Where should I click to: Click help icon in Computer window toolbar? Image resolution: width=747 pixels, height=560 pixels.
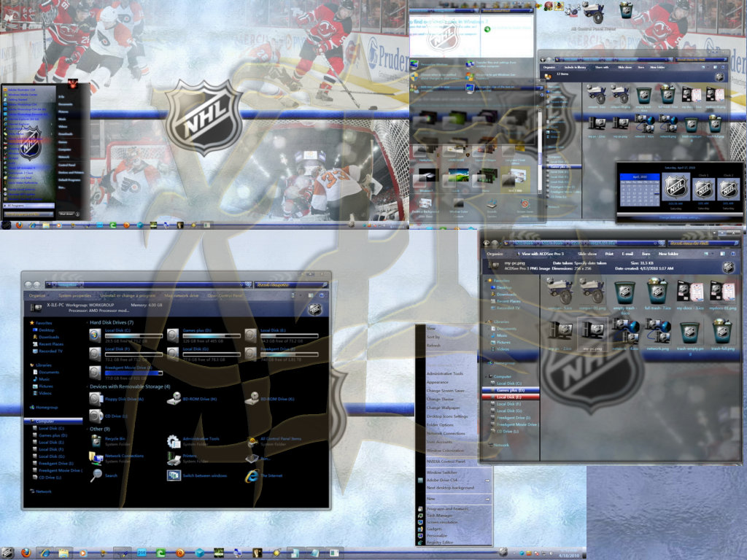coord(322,296)
